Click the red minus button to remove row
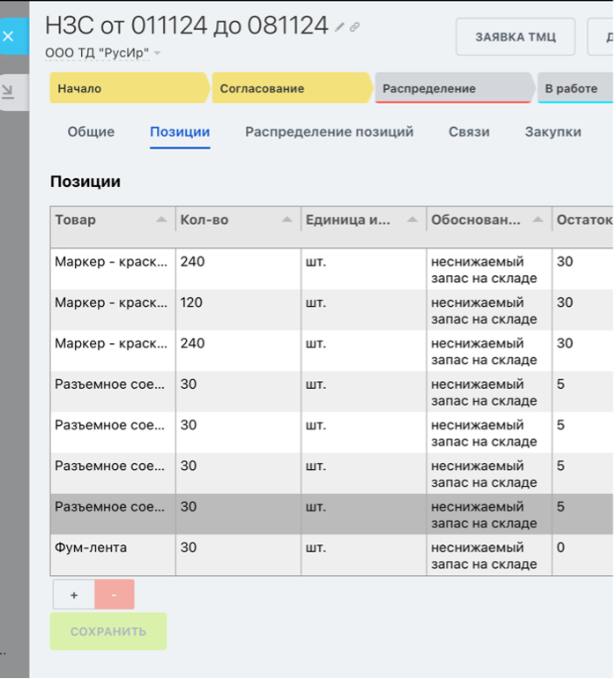The height and width of the screenshot is (679, 616). coord(115,595)
